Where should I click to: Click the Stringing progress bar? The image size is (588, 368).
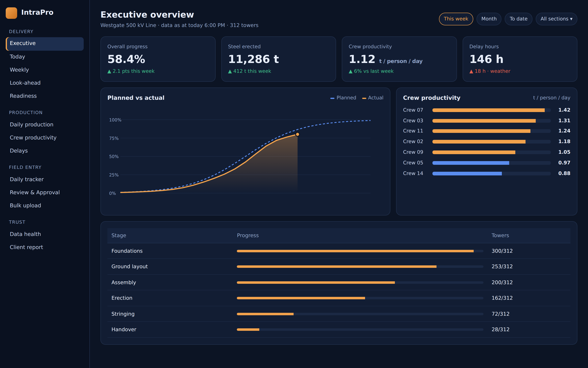(x=360, y=314)
